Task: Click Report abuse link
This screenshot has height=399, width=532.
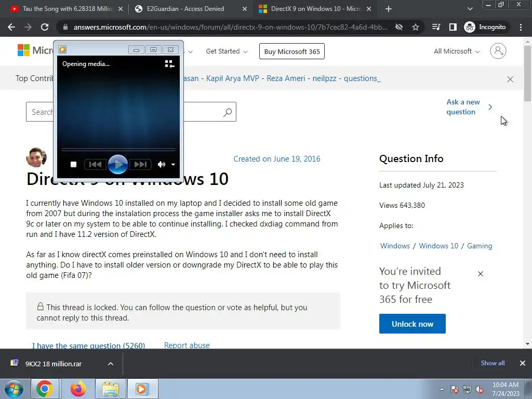Action: click(x=187, y=345)
